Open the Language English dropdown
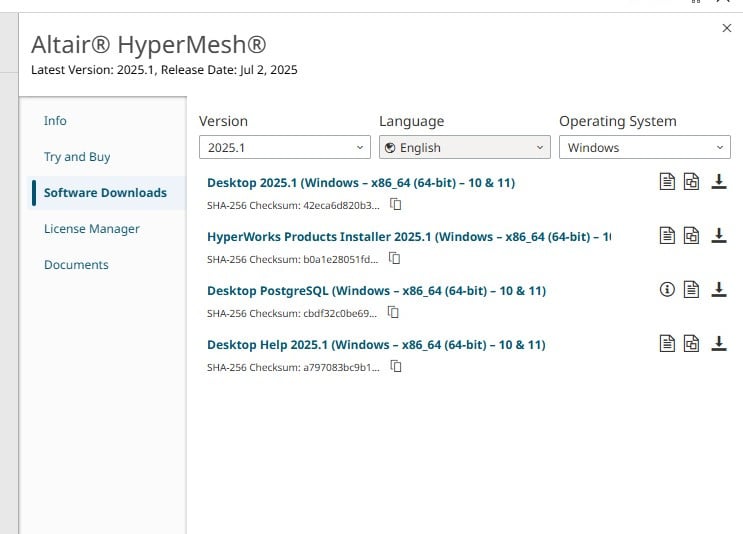 pyautogui.click(x=465, y=147)
